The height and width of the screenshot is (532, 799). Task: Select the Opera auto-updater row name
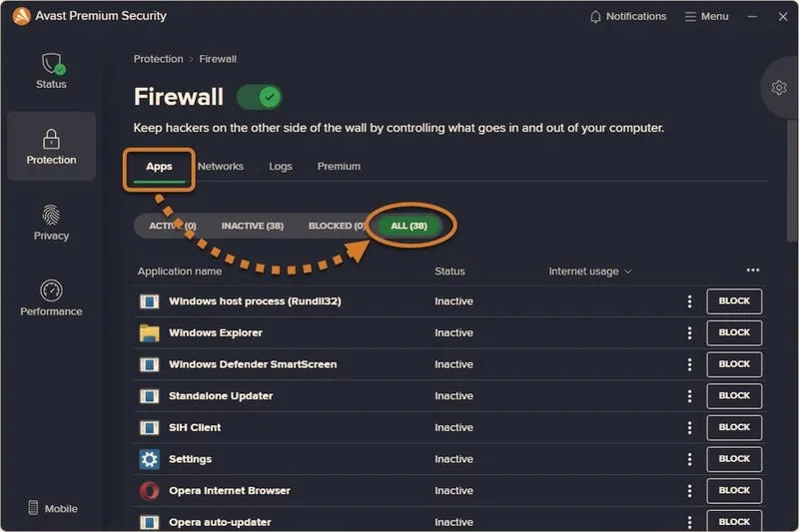(220, 522)
